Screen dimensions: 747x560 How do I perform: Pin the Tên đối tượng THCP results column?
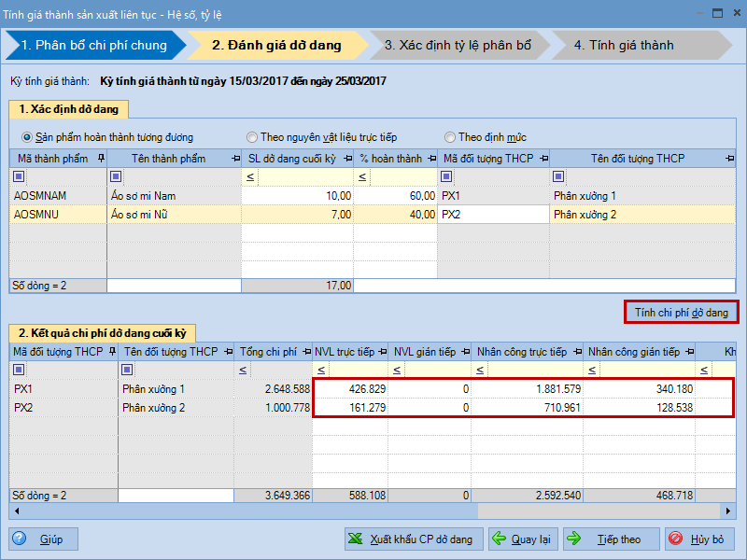[x=227, y=352]
